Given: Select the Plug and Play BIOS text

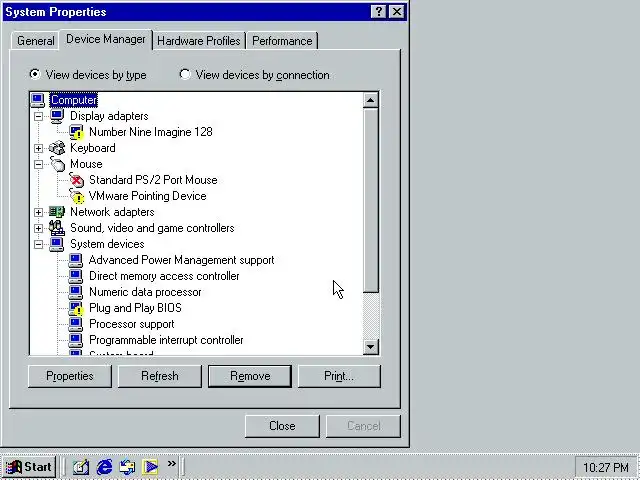Looking at the screenshot, I should pos(135,308).
